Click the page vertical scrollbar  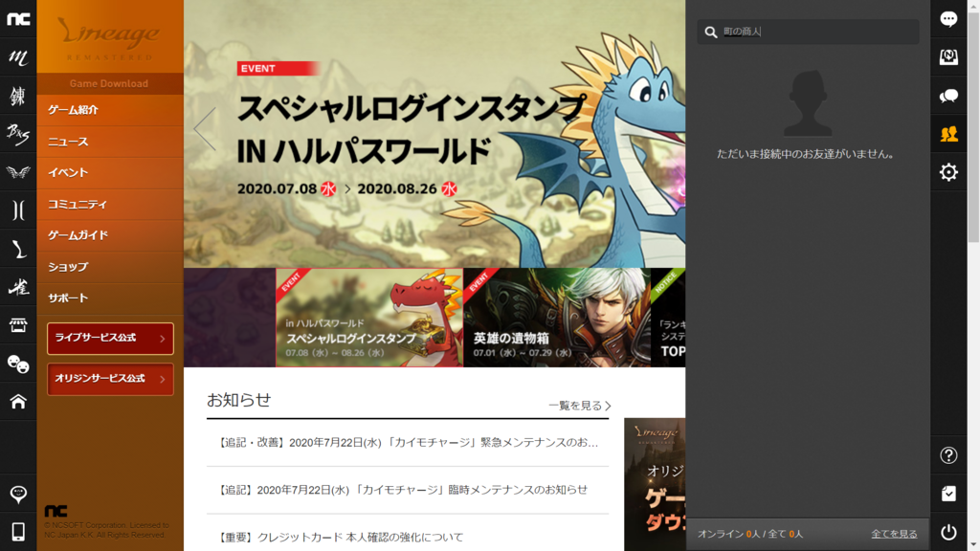point(973,128)
